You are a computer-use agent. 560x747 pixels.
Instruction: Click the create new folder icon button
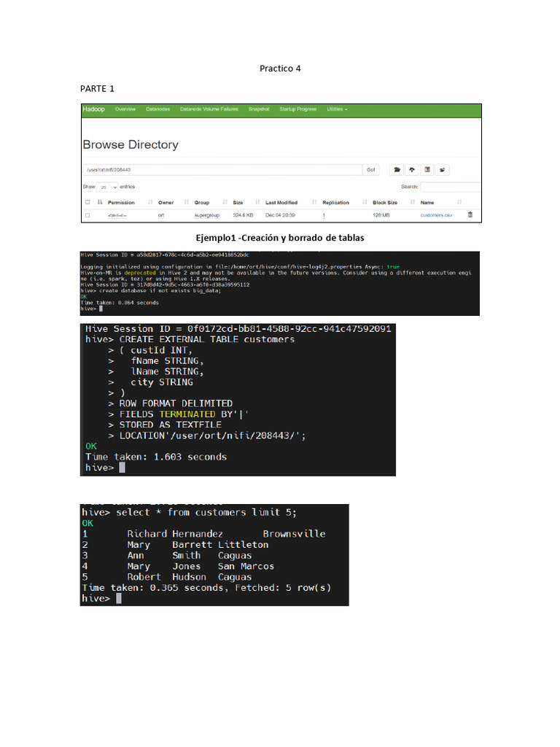coord(397,170)
